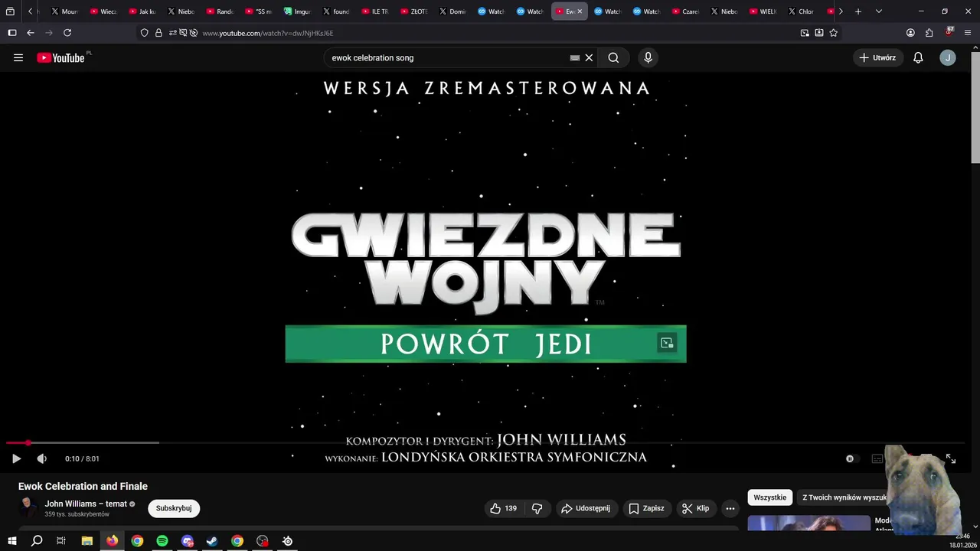Open the extensions puzzle menu

929,33
